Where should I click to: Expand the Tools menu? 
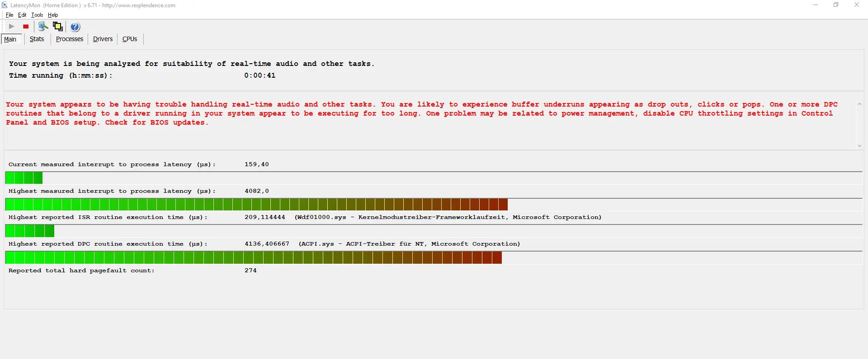click(x=37, y=15)
